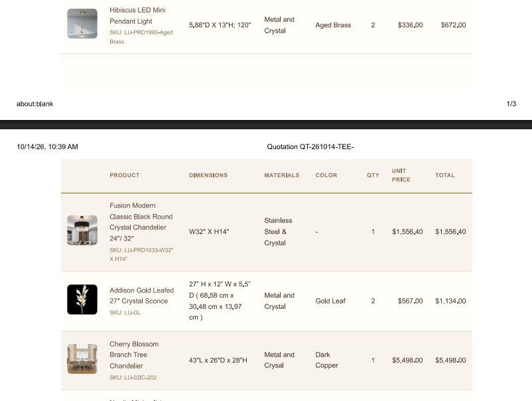The height and width of the screenshot is (401, 532).
Task: Click the 'about:blank' page footer text
Action: click(x=35, y=104)
